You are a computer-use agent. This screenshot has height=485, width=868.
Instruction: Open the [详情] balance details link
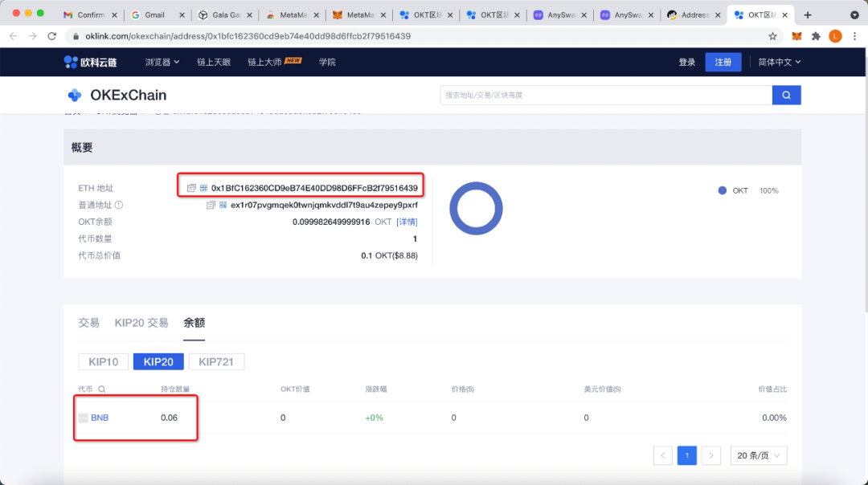(x=407, y=222)
